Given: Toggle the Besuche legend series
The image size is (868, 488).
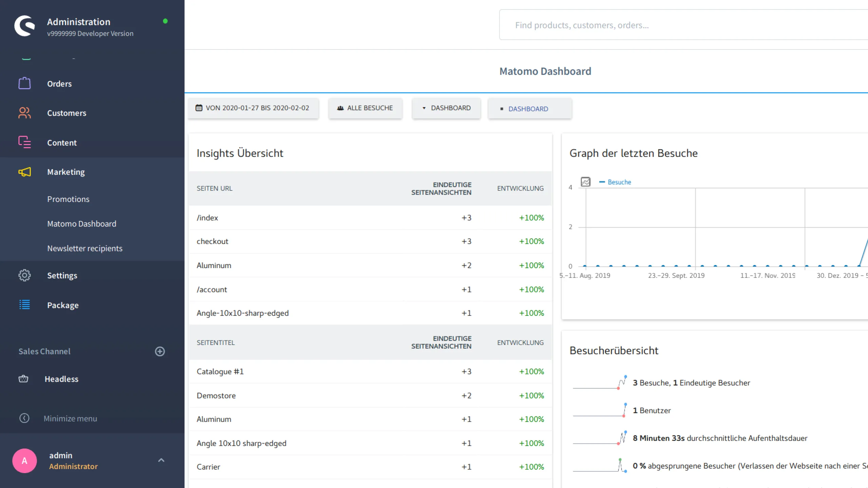Looking at the screenshot, I should [615, 182].
